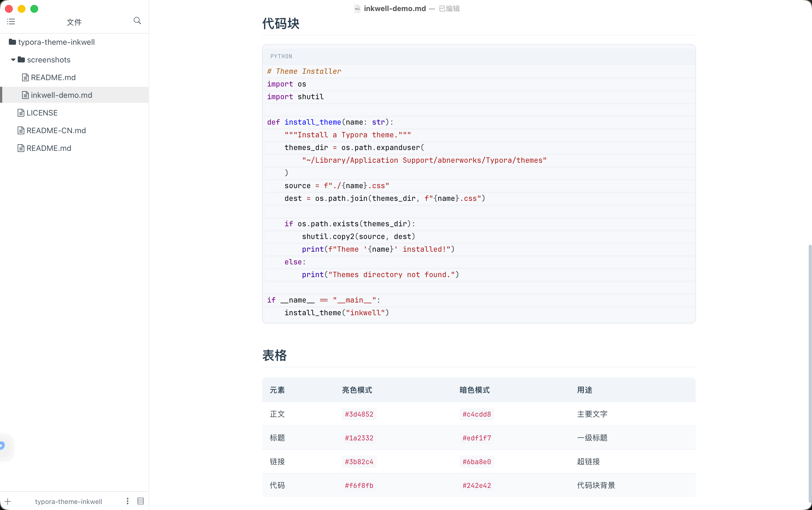812x510 pixels.
Task: Click the plus icon to add new file
Action: [x=8, y=501]
